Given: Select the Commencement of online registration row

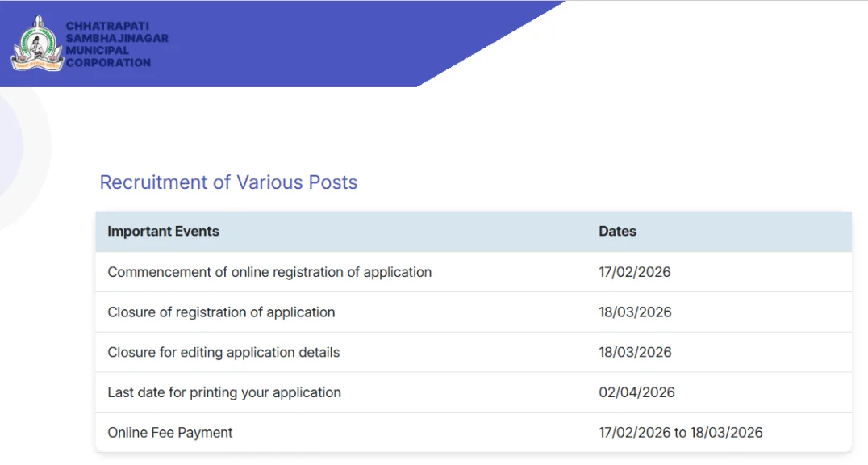Looking at the screenshot, I should (474, 272).
